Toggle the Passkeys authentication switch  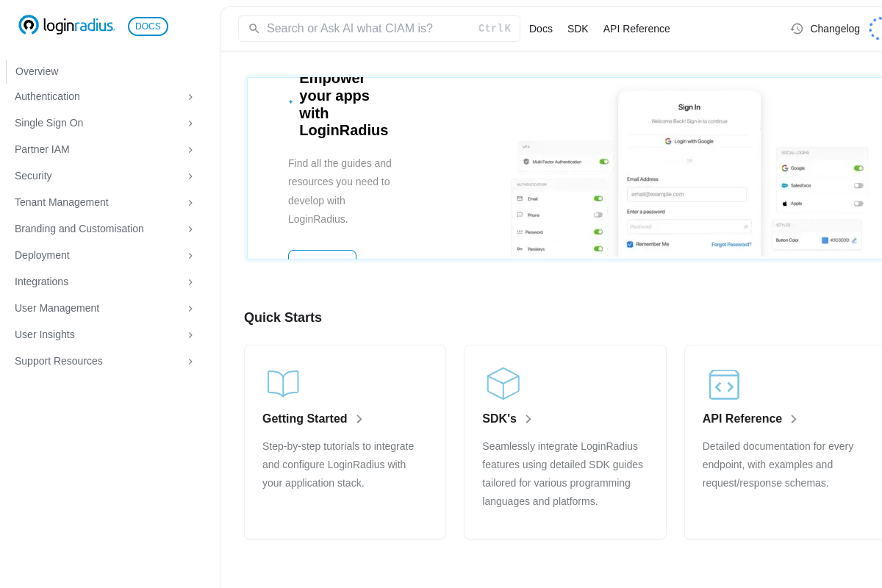(598, 248)
